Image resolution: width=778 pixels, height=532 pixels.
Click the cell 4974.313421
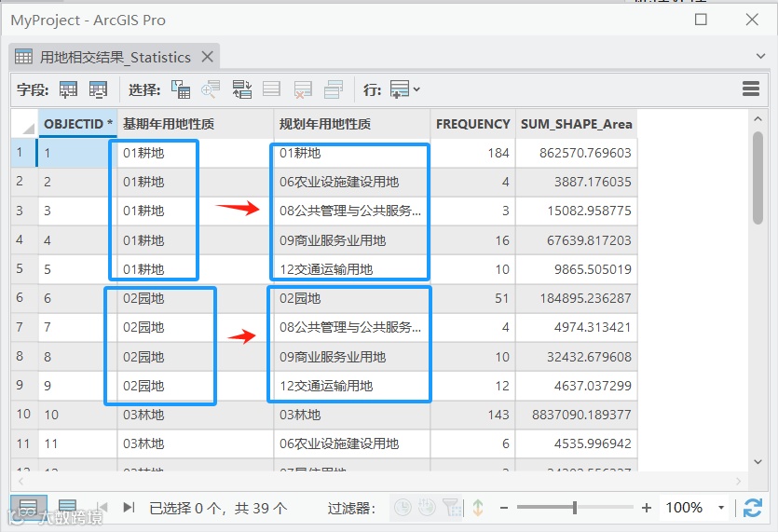pyautogui.click(x=576, y=327)
